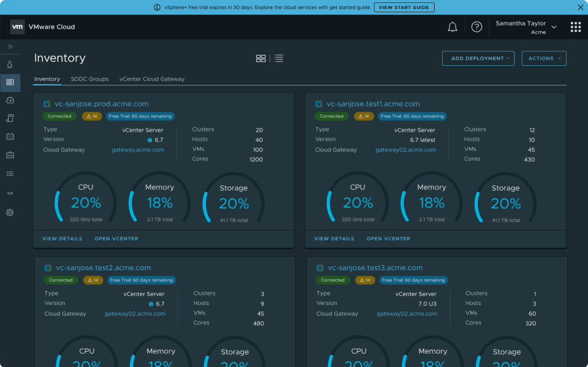
Task: Open the Actions dropdown
Action: (x=544, y=58)
